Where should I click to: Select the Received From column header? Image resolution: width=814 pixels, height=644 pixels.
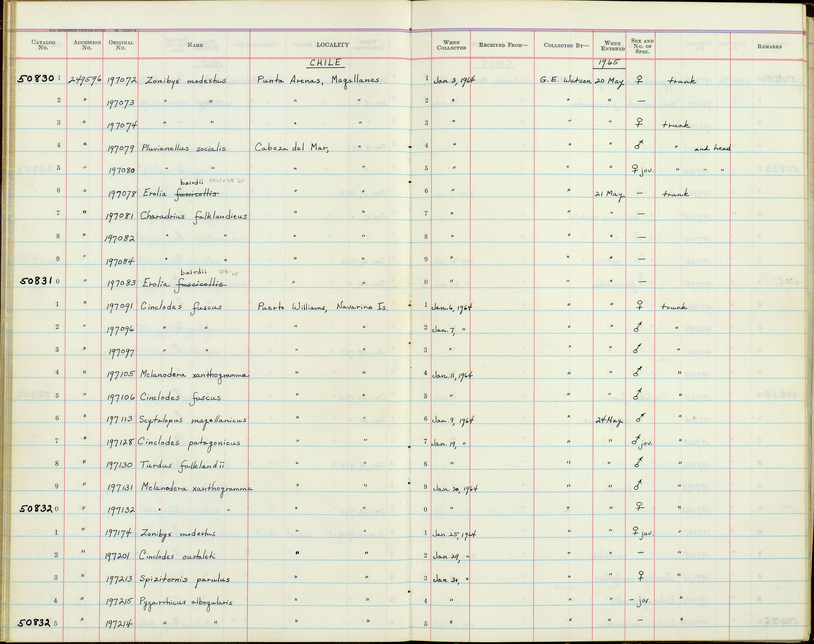(x=503, y=45)
